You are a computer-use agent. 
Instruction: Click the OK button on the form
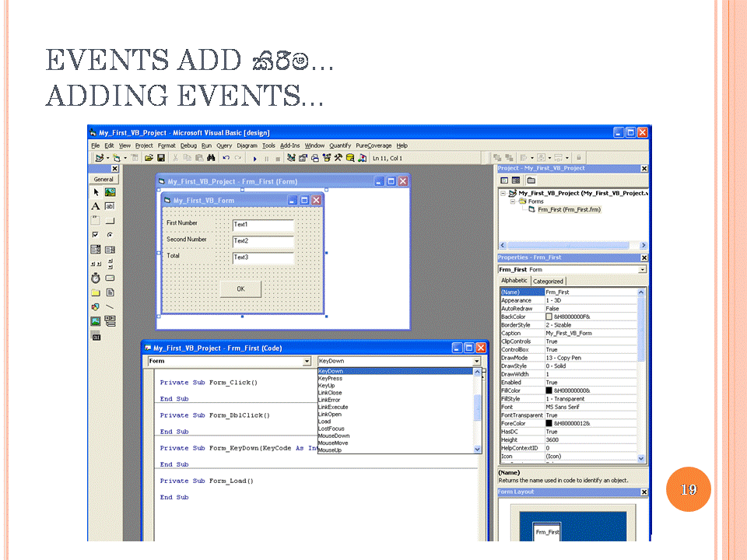(240, 289)
